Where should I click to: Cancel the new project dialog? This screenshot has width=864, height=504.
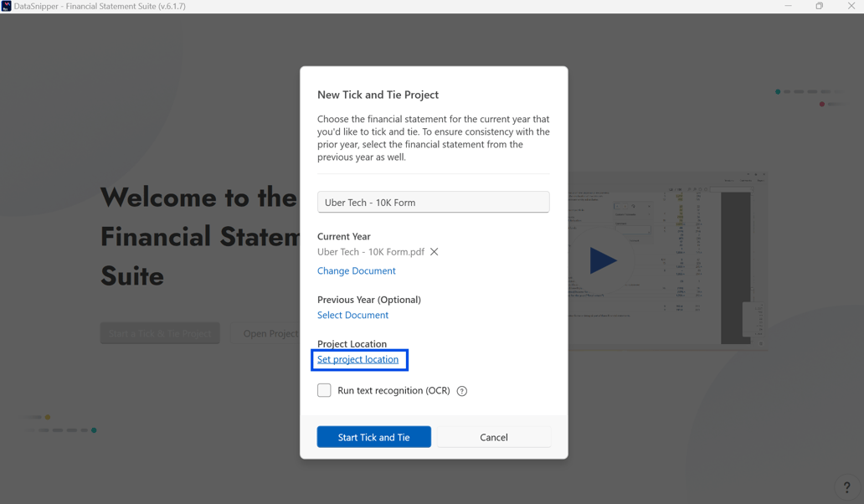[494, 436]
